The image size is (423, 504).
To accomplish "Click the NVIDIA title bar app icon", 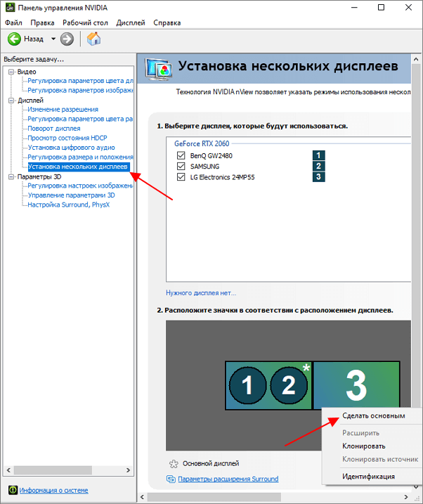I will (10, 8).
